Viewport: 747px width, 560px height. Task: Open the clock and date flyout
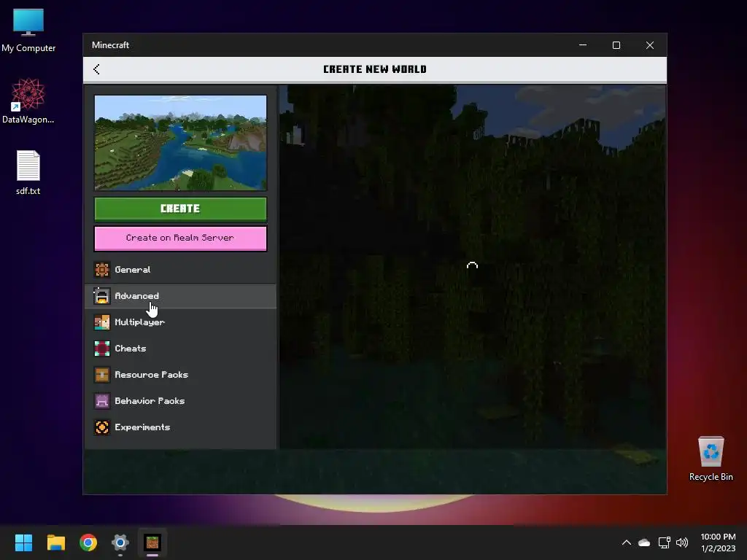(x=718, y=542)
